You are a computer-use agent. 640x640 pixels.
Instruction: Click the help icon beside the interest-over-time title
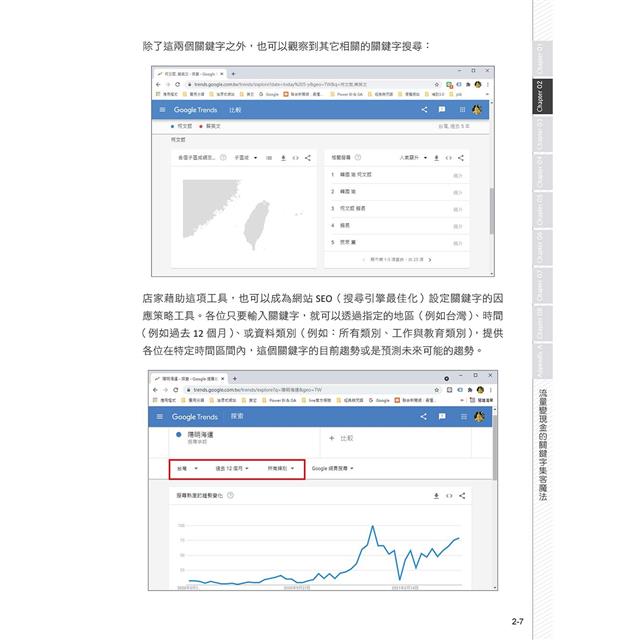(x=230, y=496)
